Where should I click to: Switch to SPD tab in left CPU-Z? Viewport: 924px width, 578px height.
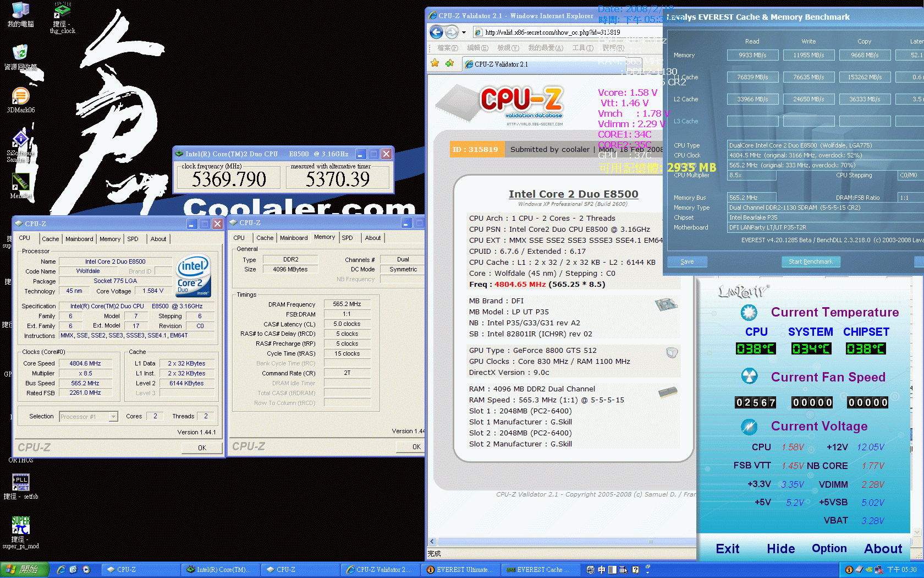click(133, 239)
